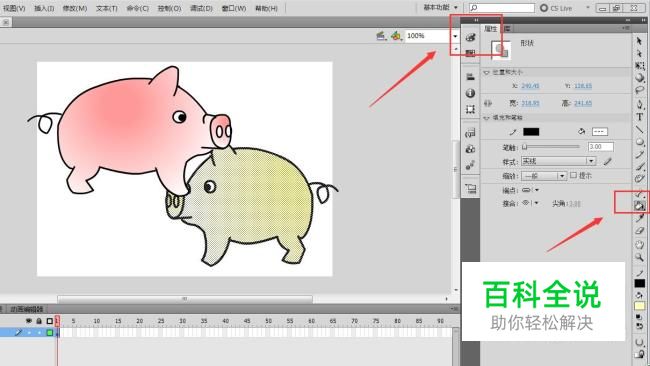Select the Line tool
Viewport: 650px width, 366px height.
click(x=640, y=130)
